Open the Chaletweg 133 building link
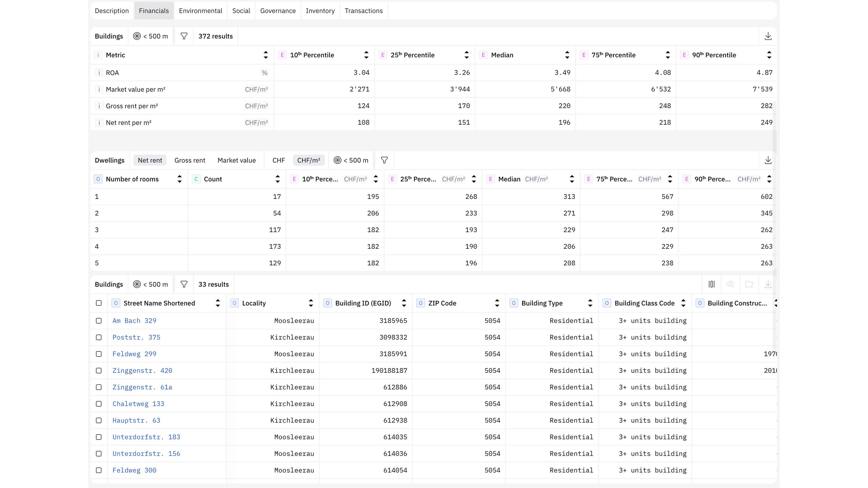Viewport: 868px width, 488px height. (138, 404)
